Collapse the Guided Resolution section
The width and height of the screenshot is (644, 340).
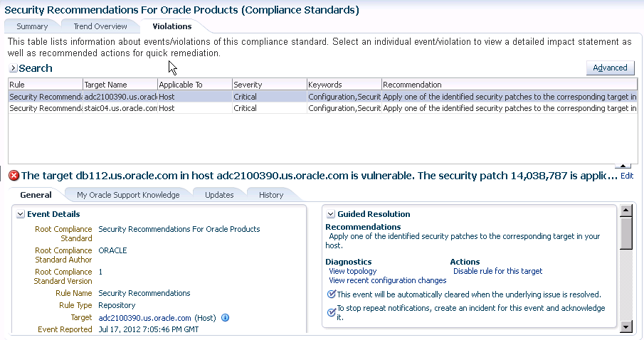click(x=331, y=214)
